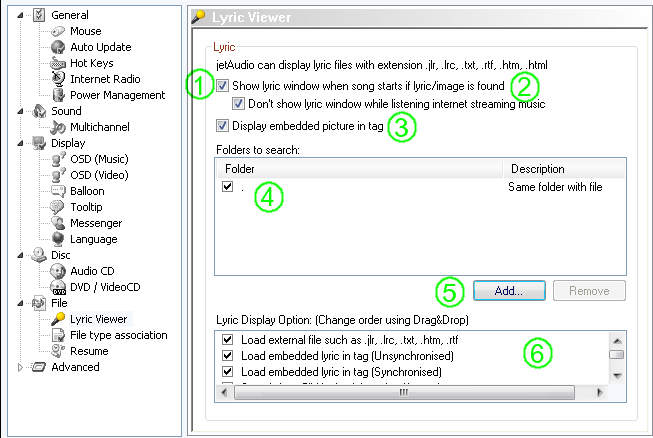
Task: Click the Power Management icon
Action: click(x=58, y=95)
